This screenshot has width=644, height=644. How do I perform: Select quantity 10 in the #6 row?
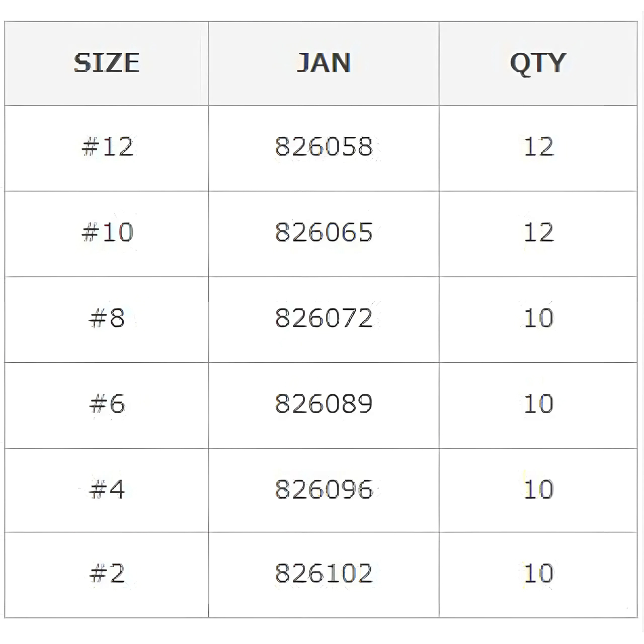coord(538,404)
